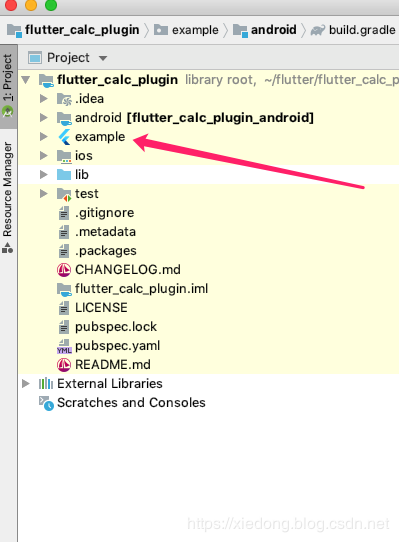The height and width of the screenshot is (542, 399).
Task: Click the .gitignore file icon
Action: (x=64, y=213)
